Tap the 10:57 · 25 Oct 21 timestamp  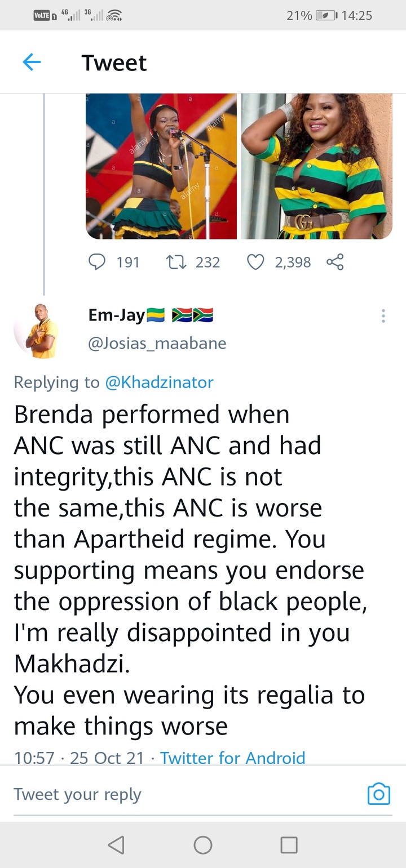point(79,758)
